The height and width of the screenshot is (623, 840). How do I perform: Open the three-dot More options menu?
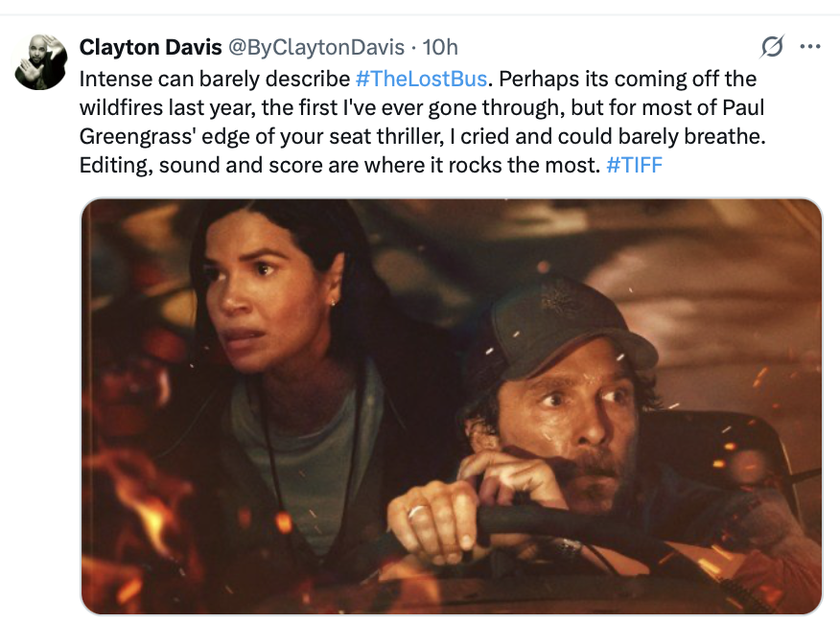coord(810,46)
